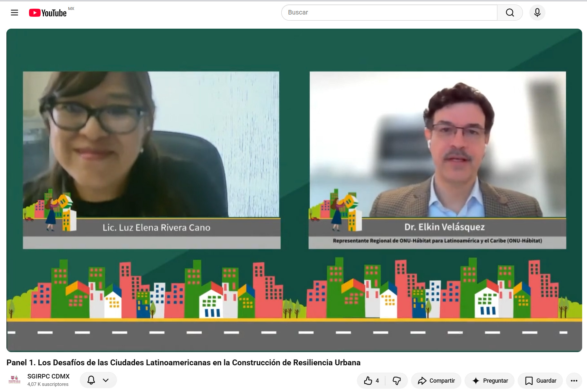This screenshot has width=587, height=392.
Task: Open the SGIRPC CDMX channel name
Action: [x=48, y=376]
